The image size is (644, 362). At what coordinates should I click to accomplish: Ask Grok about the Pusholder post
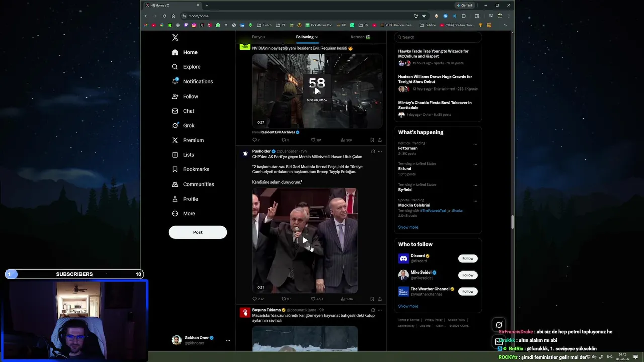[x=373, y=151]
